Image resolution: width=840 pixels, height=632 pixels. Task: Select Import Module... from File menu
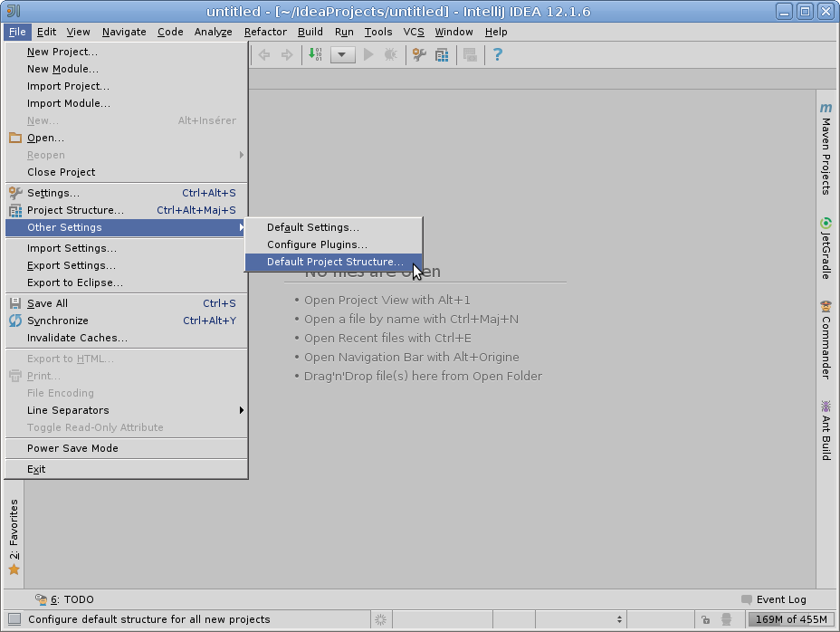(x=127, y=103)
